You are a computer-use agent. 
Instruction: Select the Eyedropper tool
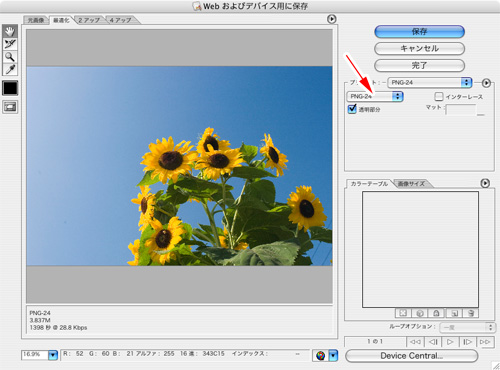pos(10,69)
